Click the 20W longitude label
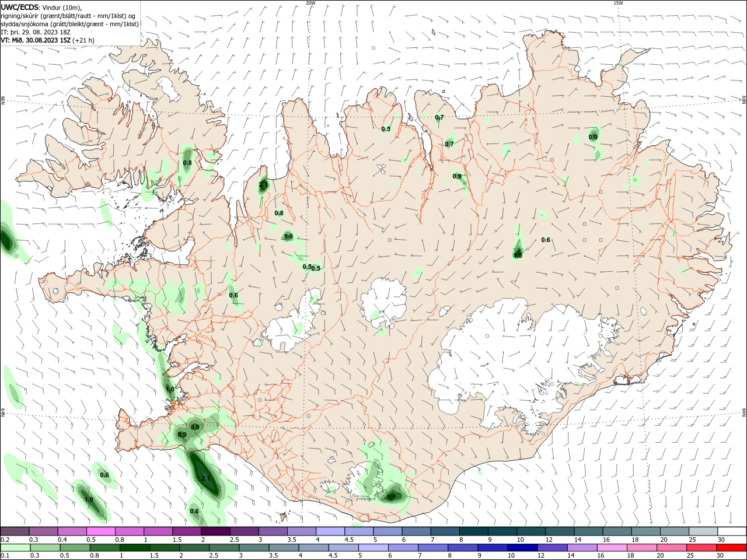747x560 pixels. click(x=310, y=3)
